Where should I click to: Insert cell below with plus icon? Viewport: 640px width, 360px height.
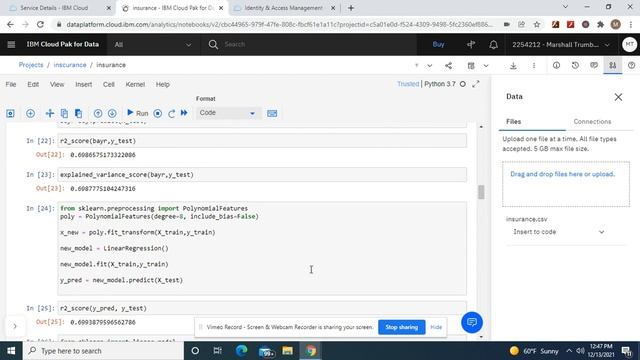pos(30,113)
